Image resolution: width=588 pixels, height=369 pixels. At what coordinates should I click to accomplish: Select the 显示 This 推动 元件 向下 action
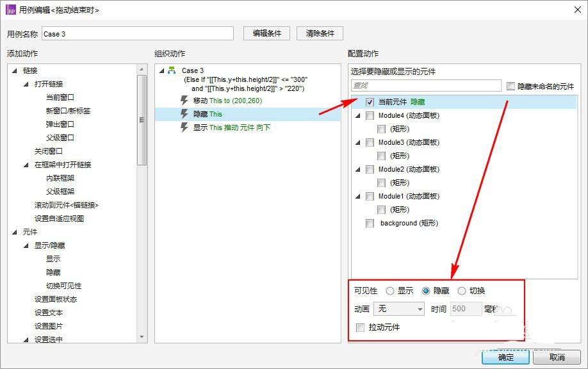click(x=231, y=127)
